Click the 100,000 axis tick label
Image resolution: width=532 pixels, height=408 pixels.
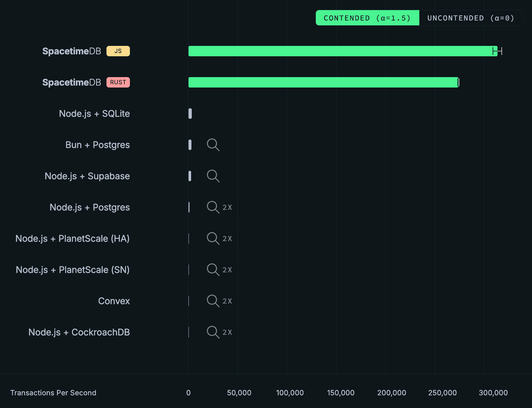point(290,393)
